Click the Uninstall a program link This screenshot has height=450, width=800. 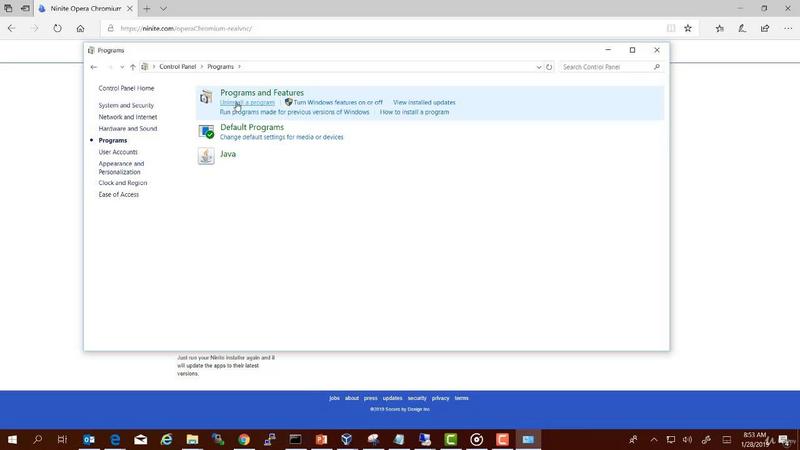tap(247, 103)
